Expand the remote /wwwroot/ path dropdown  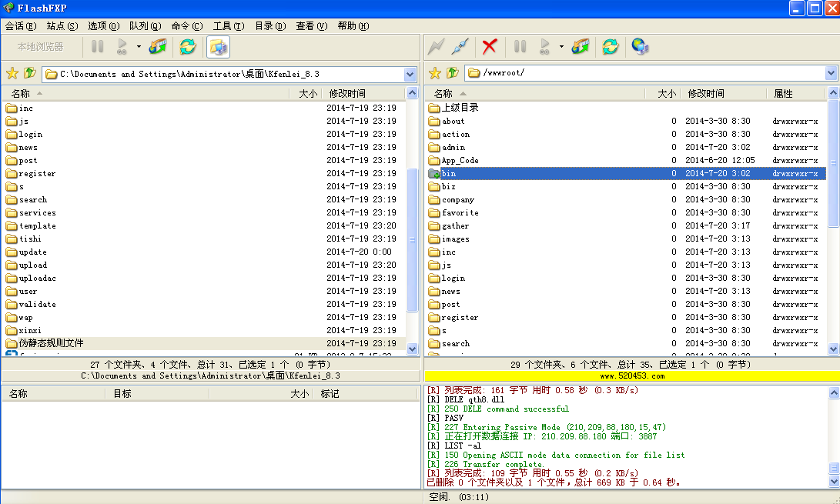[832, 73]
